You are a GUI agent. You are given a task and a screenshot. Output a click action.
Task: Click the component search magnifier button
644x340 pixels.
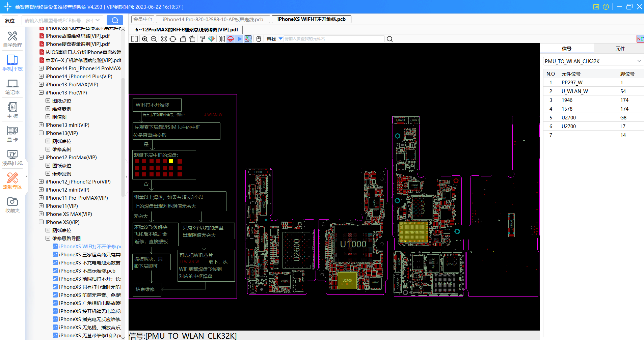[390, 39]
